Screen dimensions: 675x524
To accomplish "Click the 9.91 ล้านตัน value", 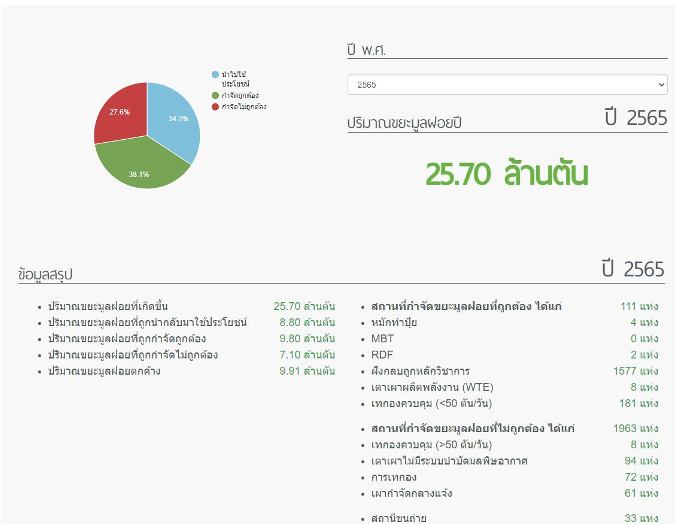I will pyautogui.click(x=304, y=371).
